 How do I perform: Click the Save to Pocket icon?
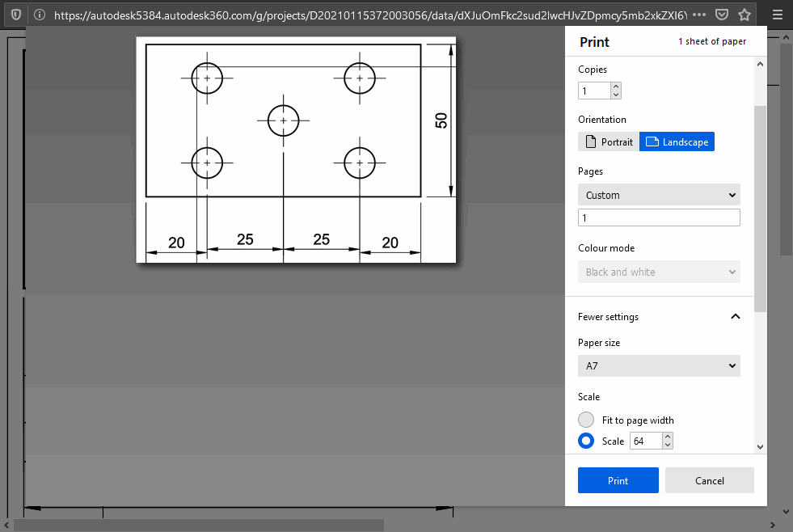coord(723,15)
